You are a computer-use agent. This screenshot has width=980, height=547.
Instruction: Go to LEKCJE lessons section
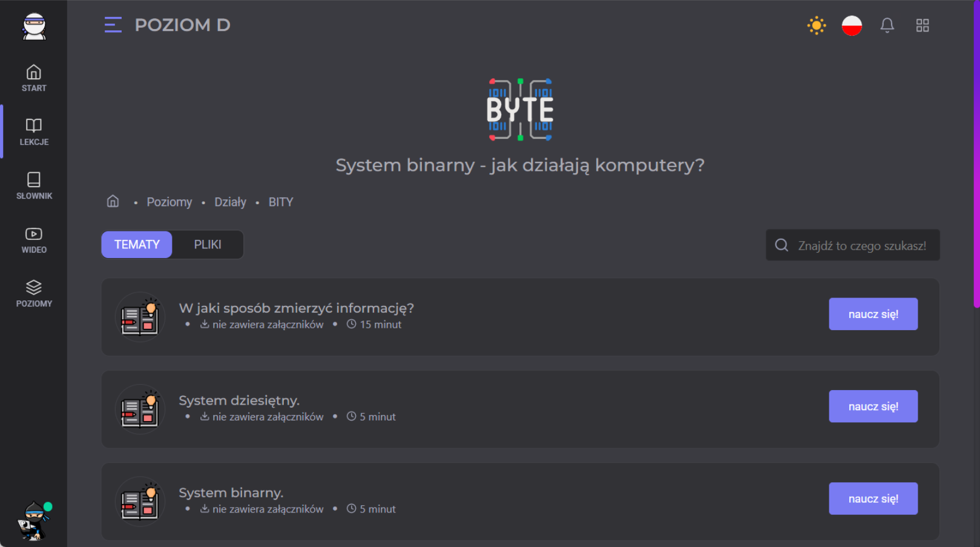coord(34,131)
